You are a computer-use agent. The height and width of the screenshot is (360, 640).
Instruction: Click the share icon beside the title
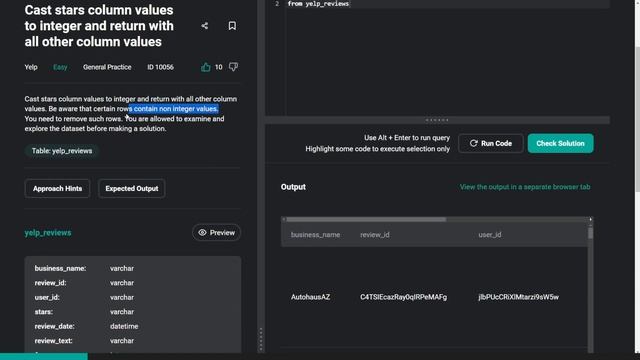coord(204,26)
